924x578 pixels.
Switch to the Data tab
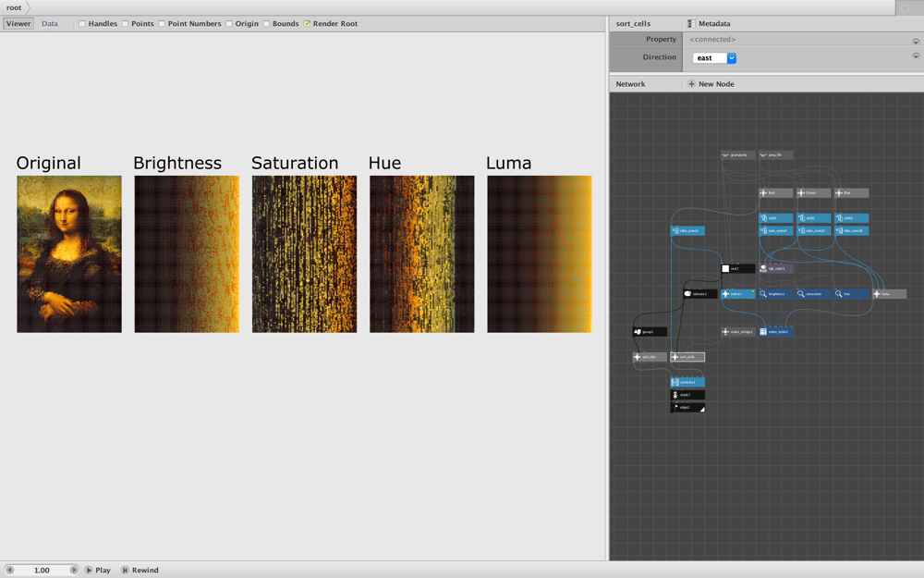50,24
